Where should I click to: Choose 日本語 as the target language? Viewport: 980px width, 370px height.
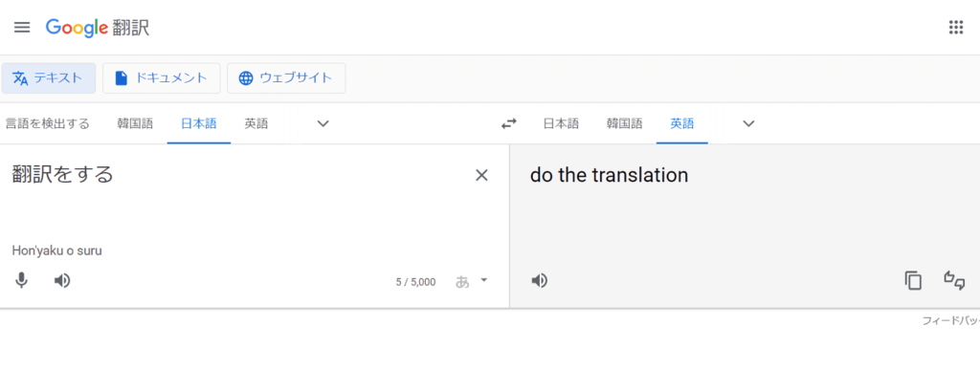(x=561, y=123)
